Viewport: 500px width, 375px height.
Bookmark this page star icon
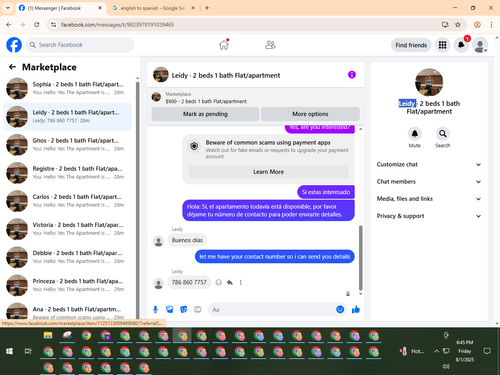(458, 24)
